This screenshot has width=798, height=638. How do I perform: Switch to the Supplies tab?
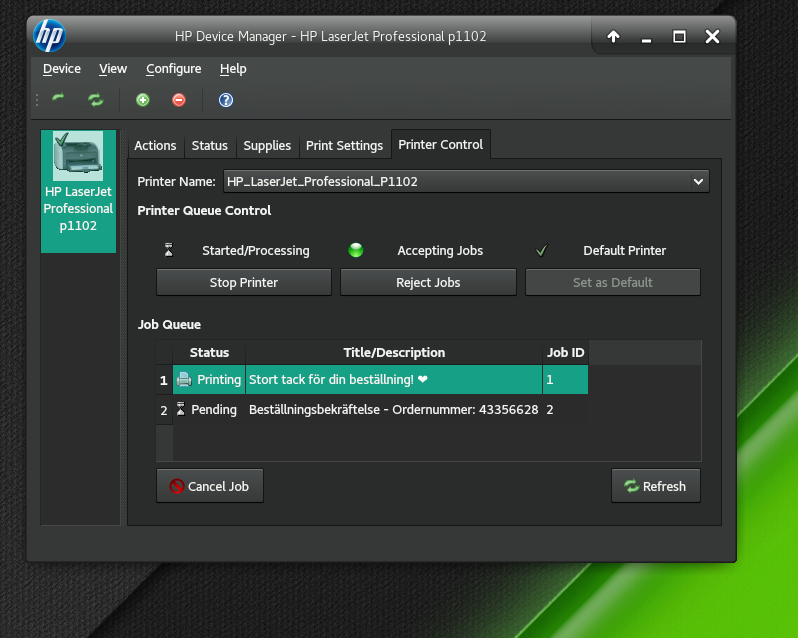[x=267, y=146]
